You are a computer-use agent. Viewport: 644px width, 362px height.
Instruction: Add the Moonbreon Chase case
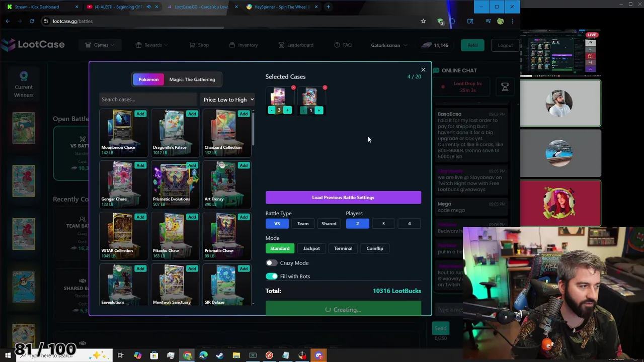pyautogui.click(x=140, y=114)
